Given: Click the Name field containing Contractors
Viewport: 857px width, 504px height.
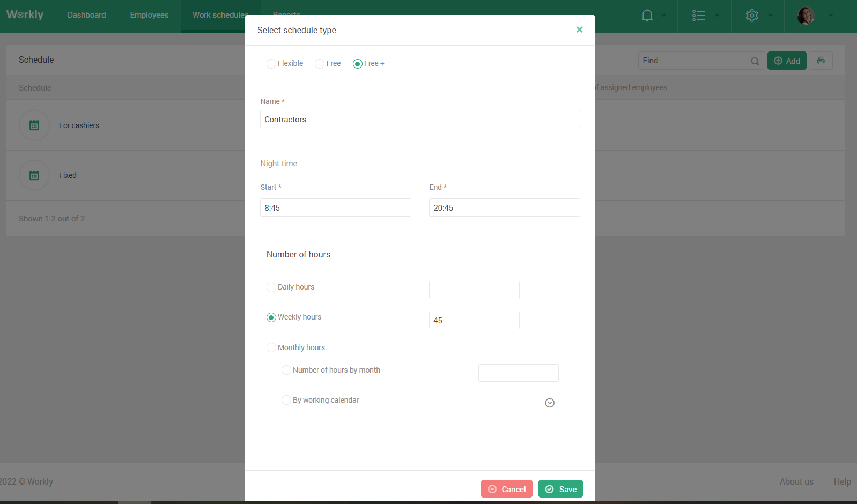Looking at the screenshot, I should (x=420, y=119).
